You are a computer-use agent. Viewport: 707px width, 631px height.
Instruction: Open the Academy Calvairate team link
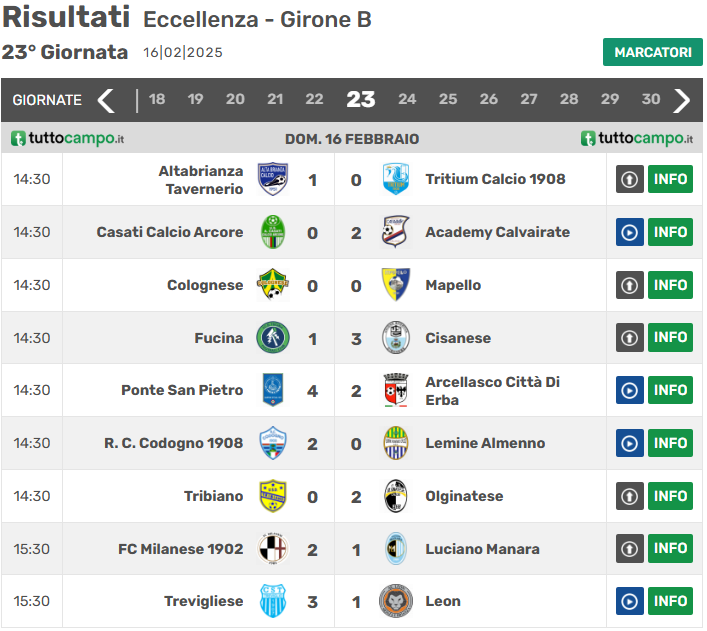[497, 233]
